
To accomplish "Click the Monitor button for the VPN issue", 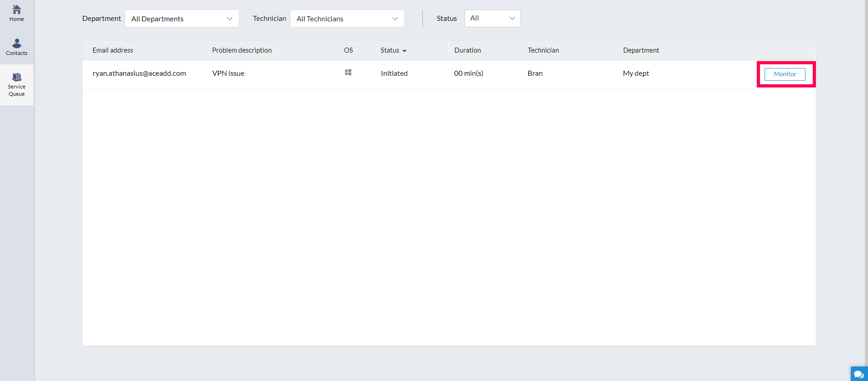I will click(785, 74).
